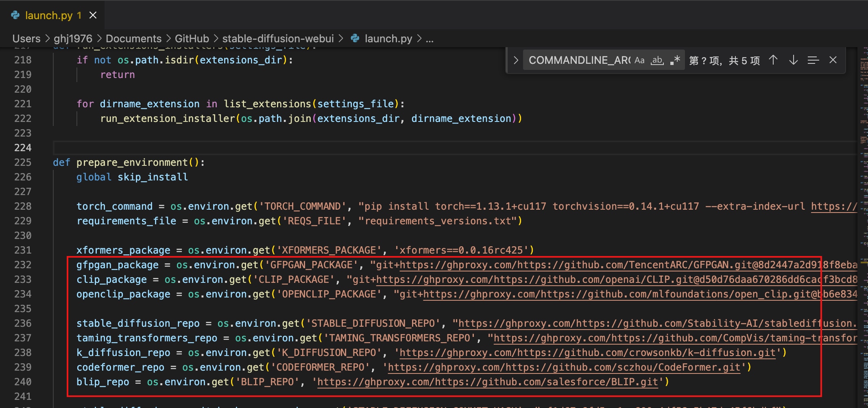The image size is (868, 408).
Task: Open stable-diffusion-webui breadcrumb segment
Action: (x=278, y=39)
